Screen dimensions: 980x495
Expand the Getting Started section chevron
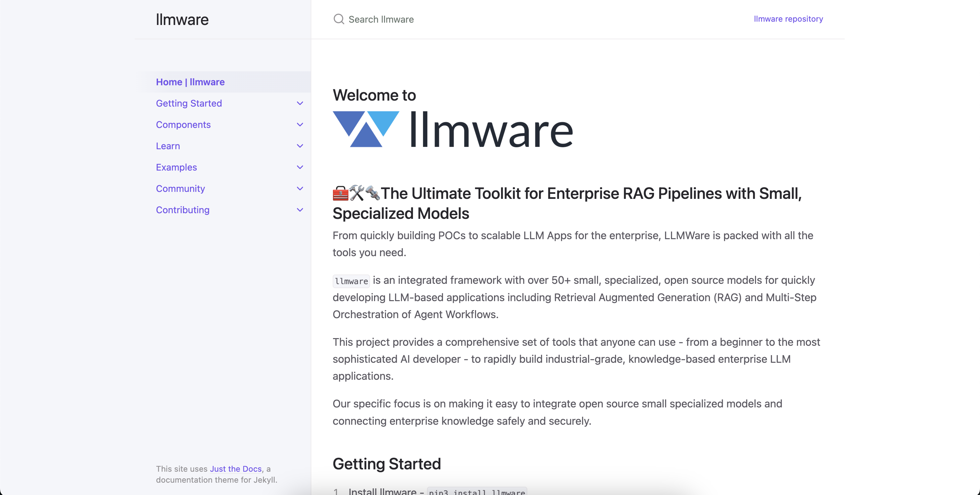300,103
